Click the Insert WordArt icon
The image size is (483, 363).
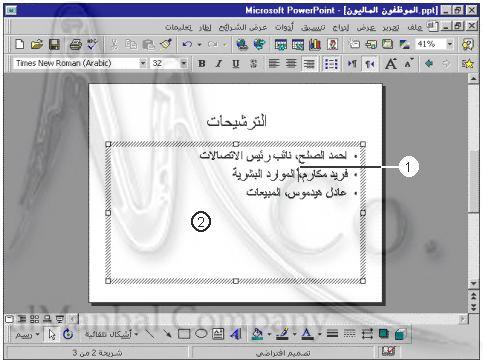coord(236,334)
